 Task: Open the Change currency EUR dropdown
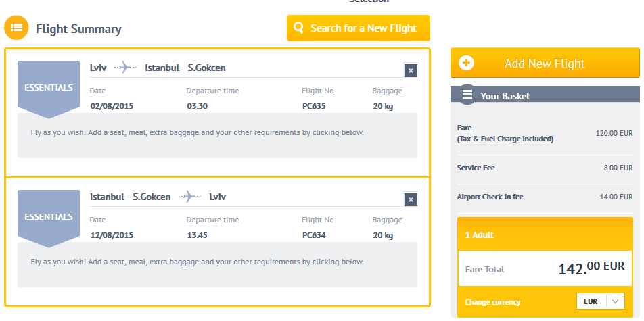[601, 301]
